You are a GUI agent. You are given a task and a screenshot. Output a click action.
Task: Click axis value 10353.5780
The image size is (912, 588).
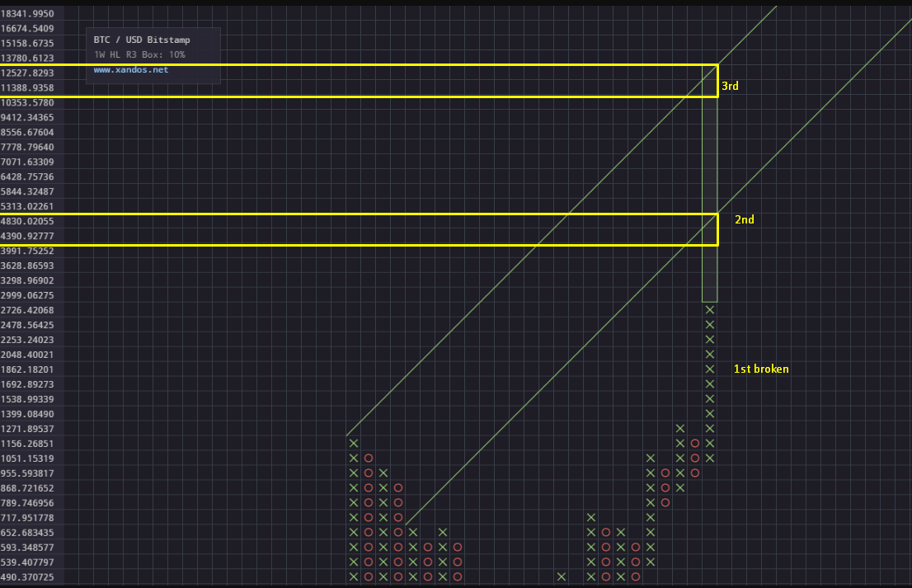tap(27, 102)
